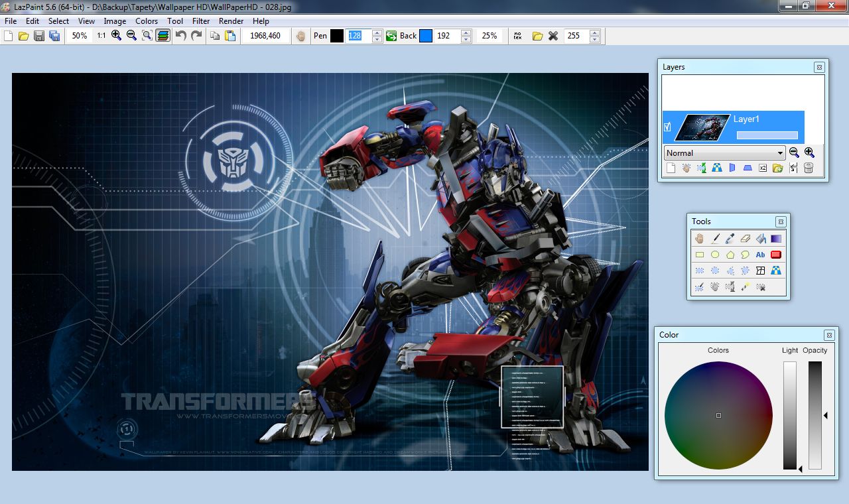Screen dimensions: 849x504
Task: Select the Pen tool in Tools panel
Action: pyautogui.click(x=715, y=238)
